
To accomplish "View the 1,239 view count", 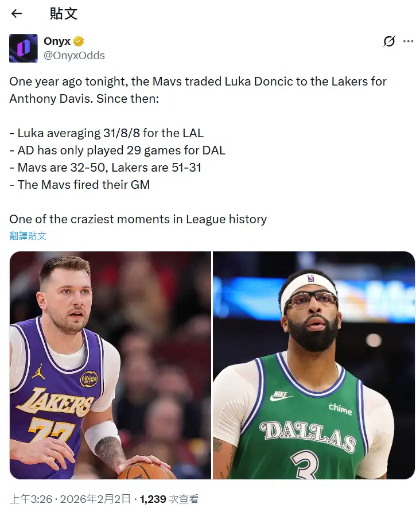I will tap(153, 499).
